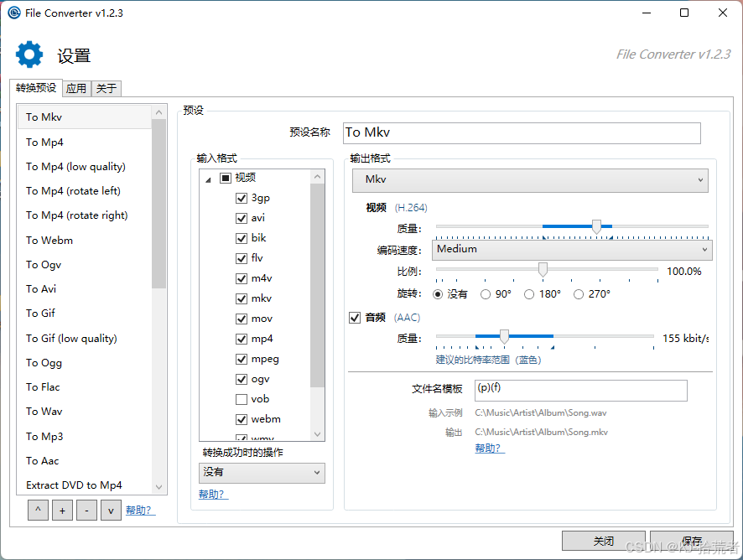Uncheck the mpeg input format

[242, 359]
